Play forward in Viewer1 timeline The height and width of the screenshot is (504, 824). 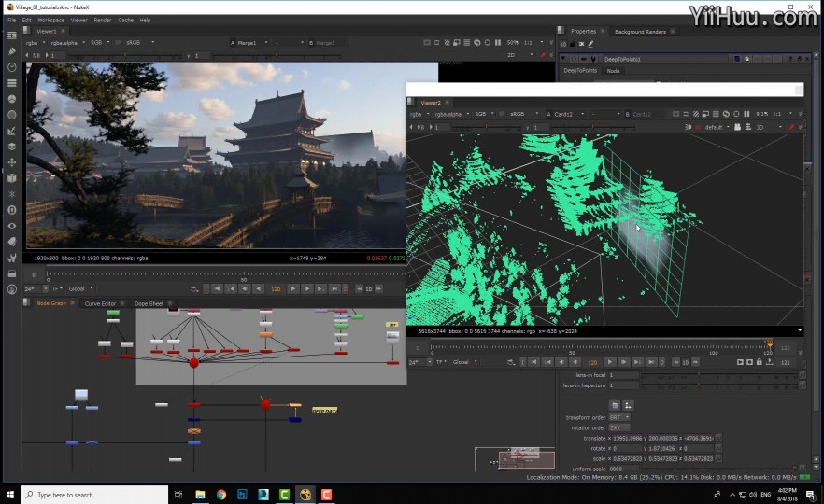point(293,288)
